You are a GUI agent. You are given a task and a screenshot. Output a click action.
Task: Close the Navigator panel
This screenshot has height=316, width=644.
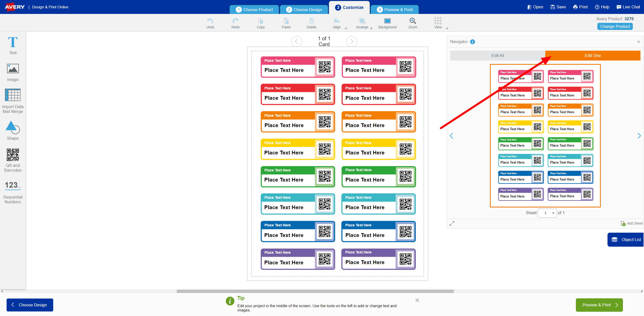pyautogui.click(x=638, y=42)
